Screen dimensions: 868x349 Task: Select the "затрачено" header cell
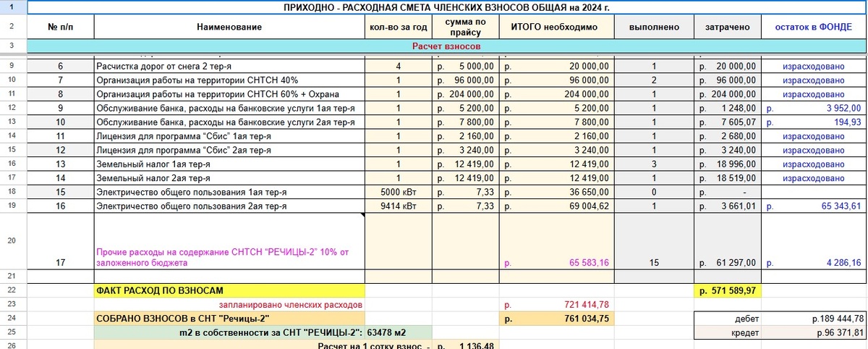[728, 28]
